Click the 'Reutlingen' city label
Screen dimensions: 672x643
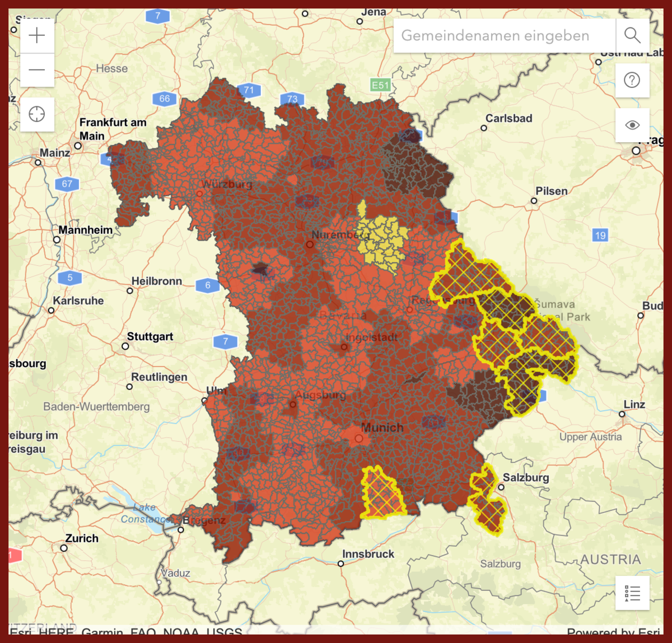159,377
